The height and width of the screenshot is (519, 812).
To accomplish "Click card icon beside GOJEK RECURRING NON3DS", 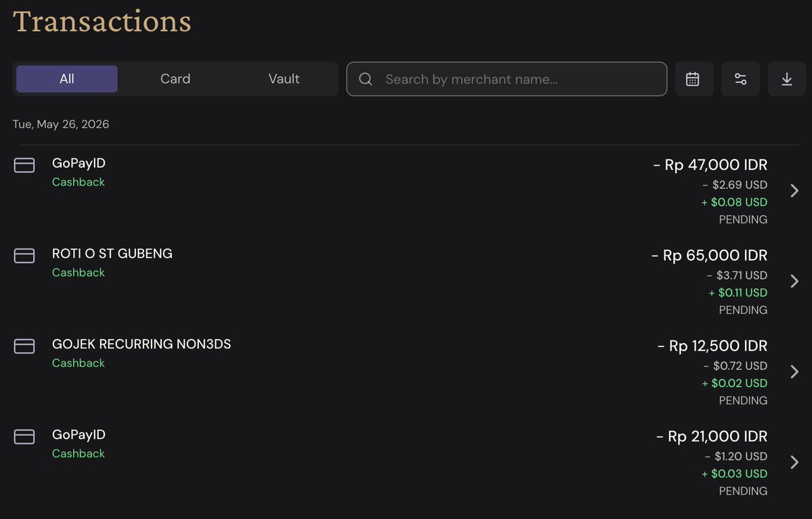I will (x=24, y=346).
